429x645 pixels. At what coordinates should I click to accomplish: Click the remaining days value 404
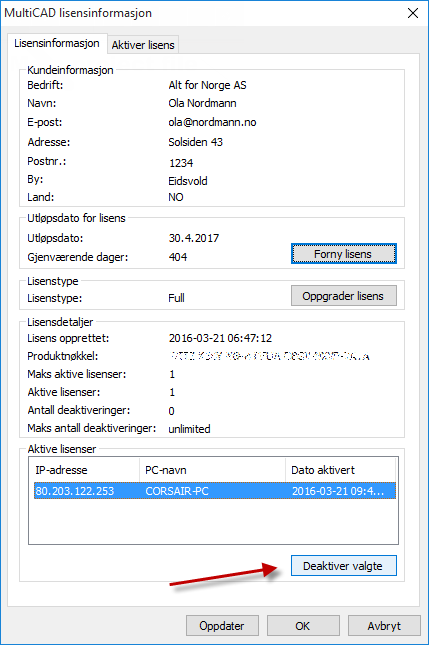(178, 257)
